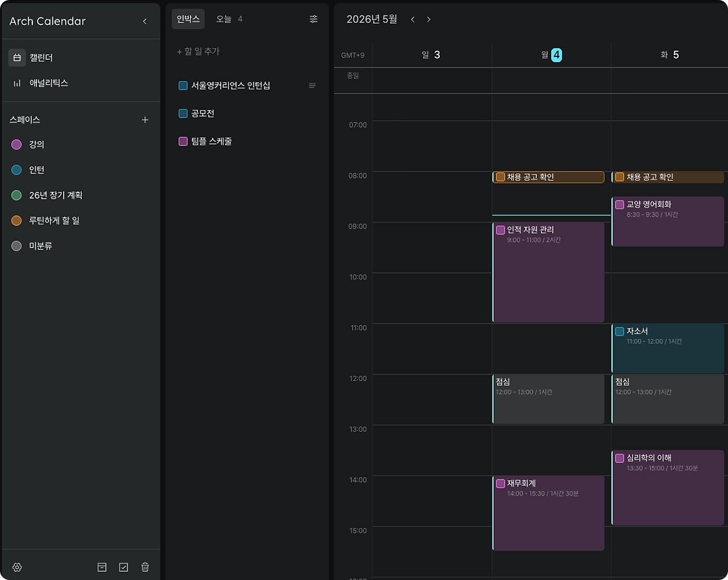Select day header 화 5
Screen dimensions: 728x580
(x=669, y=55)
